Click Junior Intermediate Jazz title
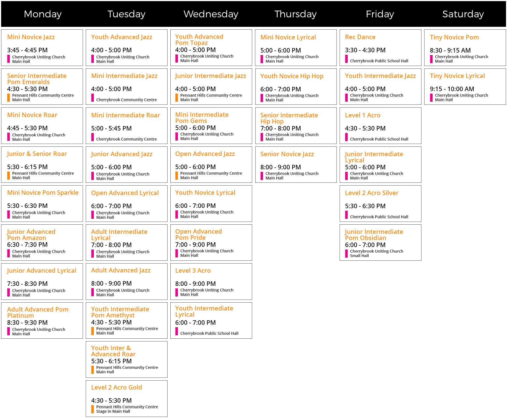The width and height of the screenshot is (508, 420). click(211, 76)
